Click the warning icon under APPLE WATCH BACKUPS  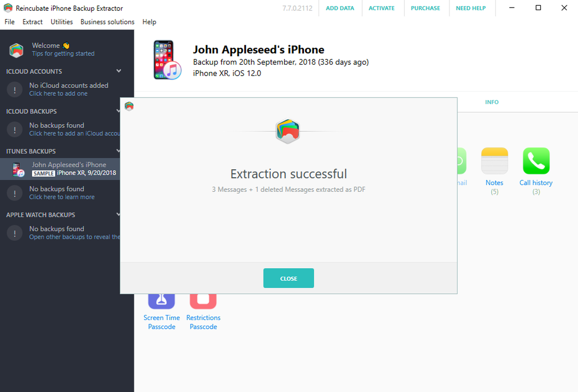click(14, 233)
